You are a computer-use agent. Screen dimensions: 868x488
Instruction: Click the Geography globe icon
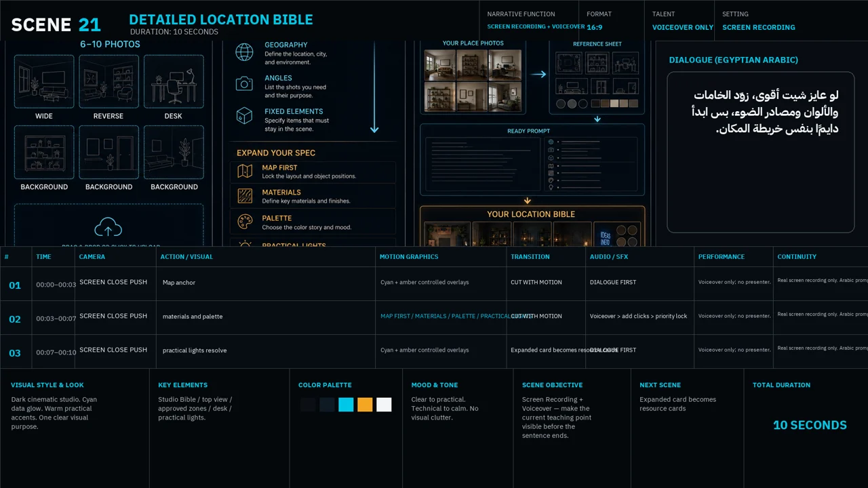pos(244,52)
